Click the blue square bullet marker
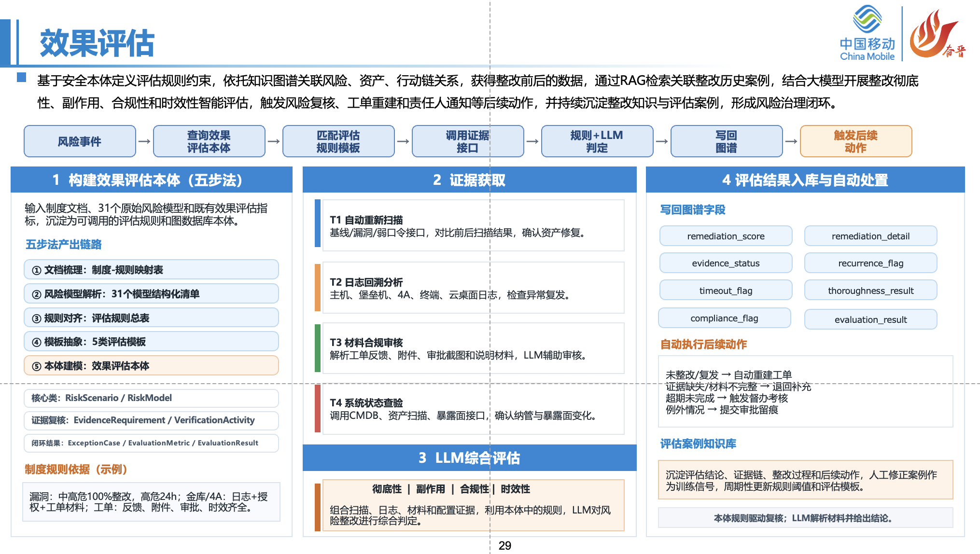The image size is (980, 554). [21, 77]
